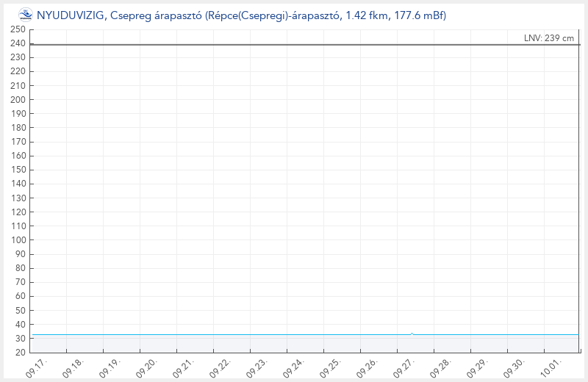Click the LNV: 239 cm label

coord(549,38)
